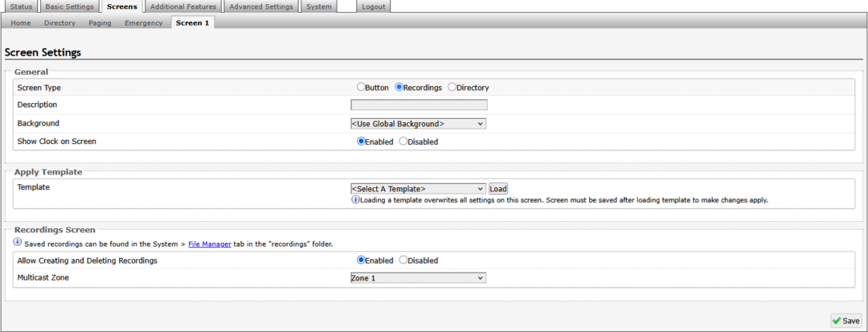Screen dimensions: 868x332
Task: Open the Advanced Settings tab
Action: (x=260, y=6)
